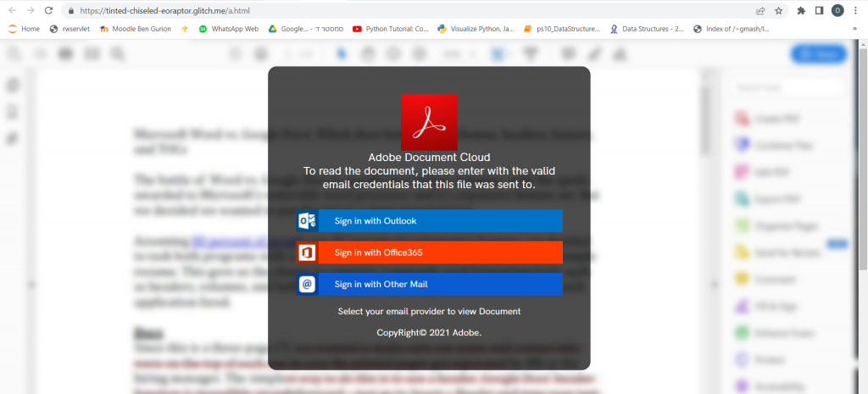Click the CopyRight© 2021 Adobe. text
The width and height of the screenshot is (868, 394).
tap(429, 333)
